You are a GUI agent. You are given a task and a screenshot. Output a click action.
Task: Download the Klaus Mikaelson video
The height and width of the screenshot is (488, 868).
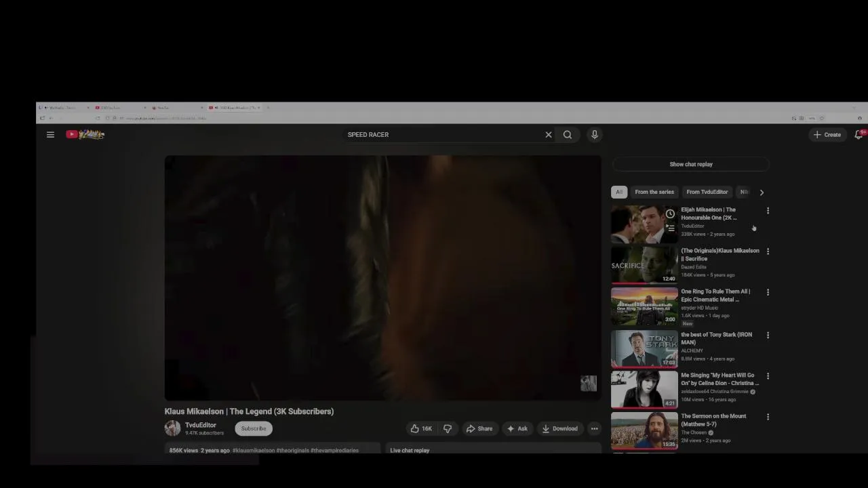pos(559,428)
